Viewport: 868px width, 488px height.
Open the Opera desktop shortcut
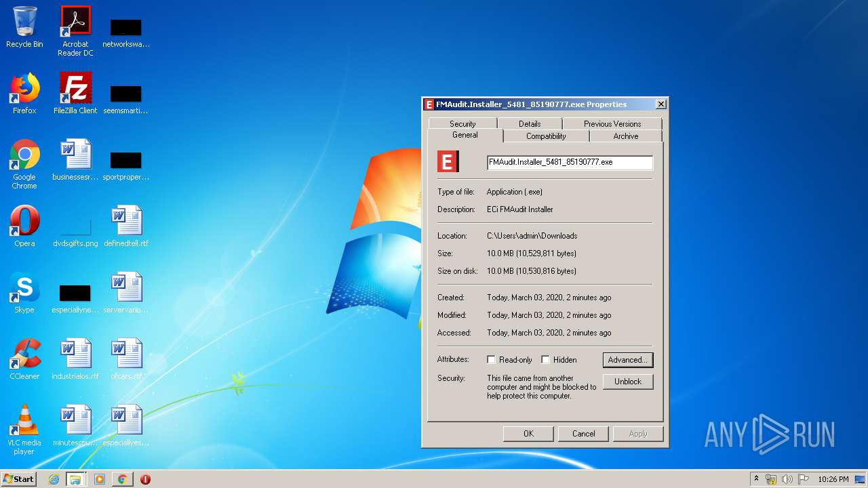tap(24, 226)
